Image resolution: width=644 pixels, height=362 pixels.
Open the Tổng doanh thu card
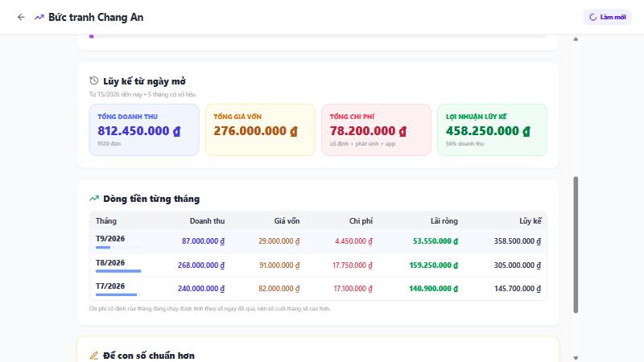tap(144, 130)
